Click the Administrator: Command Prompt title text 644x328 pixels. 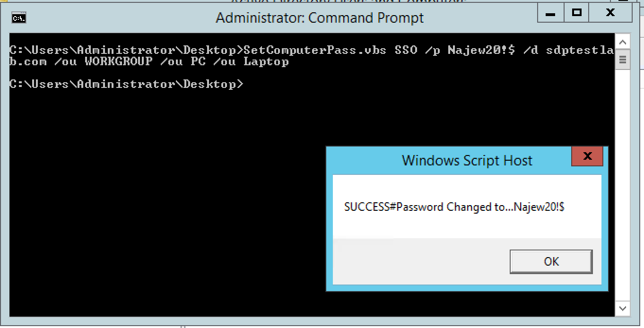coord(320,18)
